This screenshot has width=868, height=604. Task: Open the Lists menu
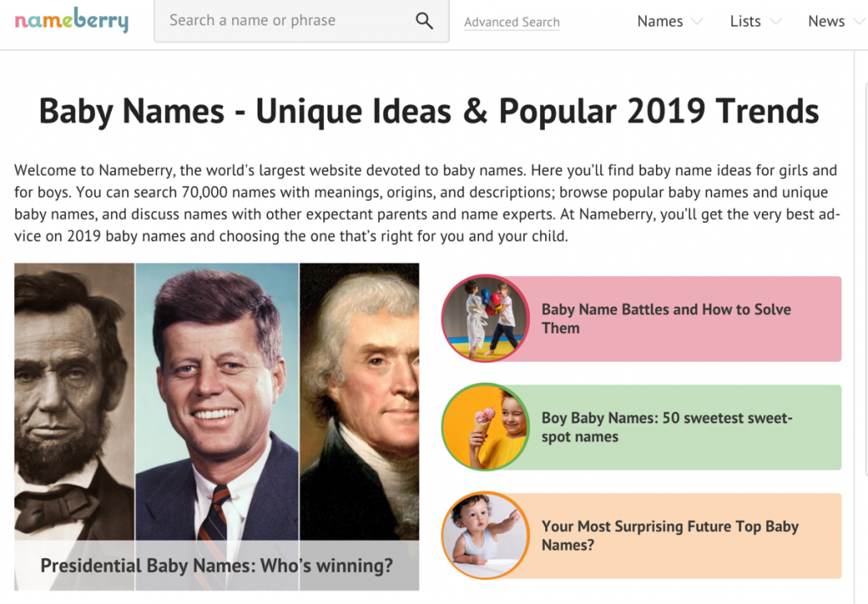(745, 22)
